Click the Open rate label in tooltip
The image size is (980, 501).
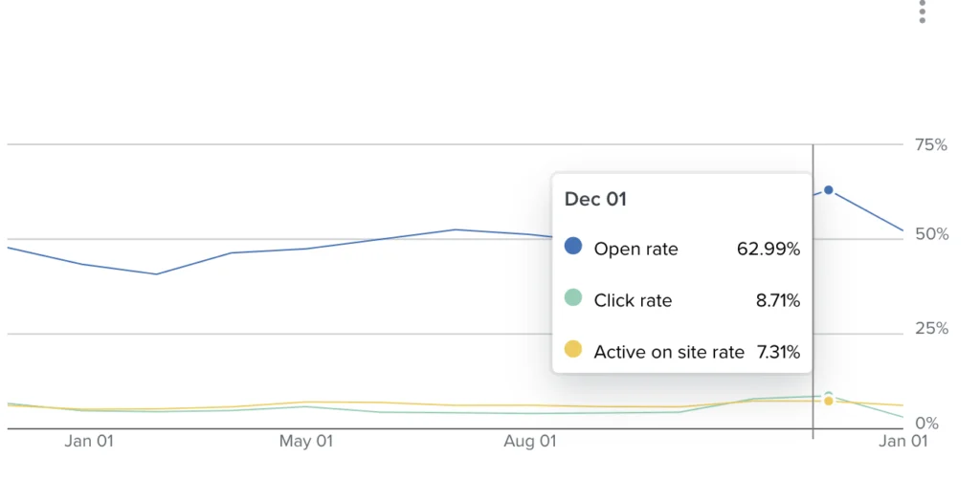click(x=635, y=249)
